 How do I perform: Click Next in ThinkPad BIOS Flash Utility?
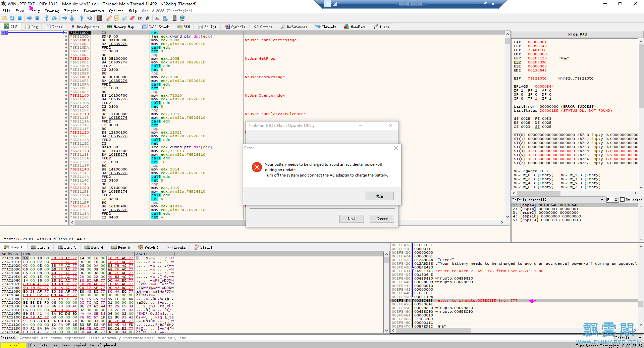(x=352, y=219)
